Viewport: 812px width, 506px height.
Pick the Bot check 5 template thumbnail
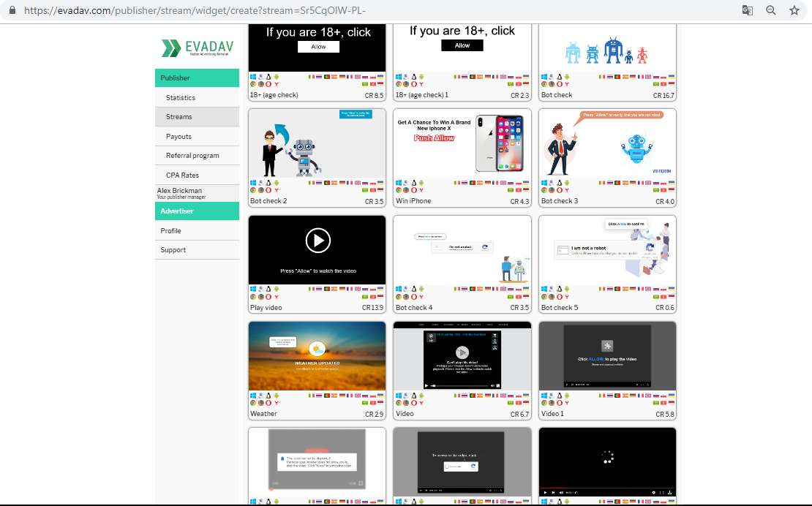tap(607, 250)
